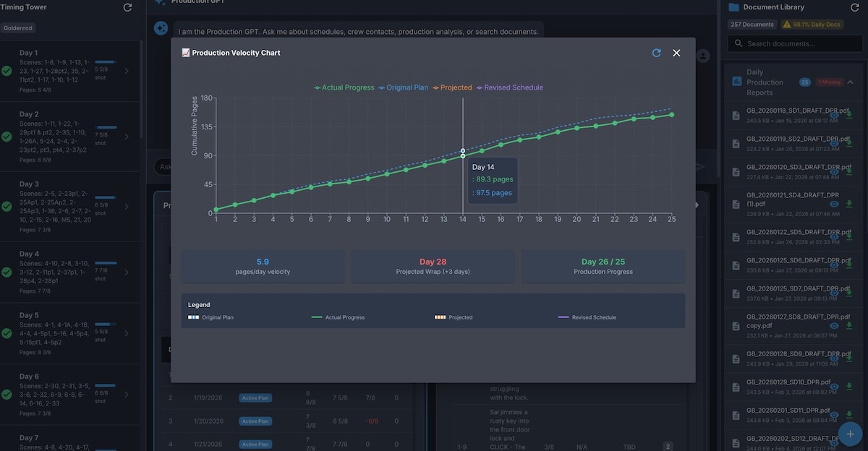Preview GB_20260118_SD1_DRAFT_DPR.pdf with eye icon
868x451 pixels.
point(834,115)
